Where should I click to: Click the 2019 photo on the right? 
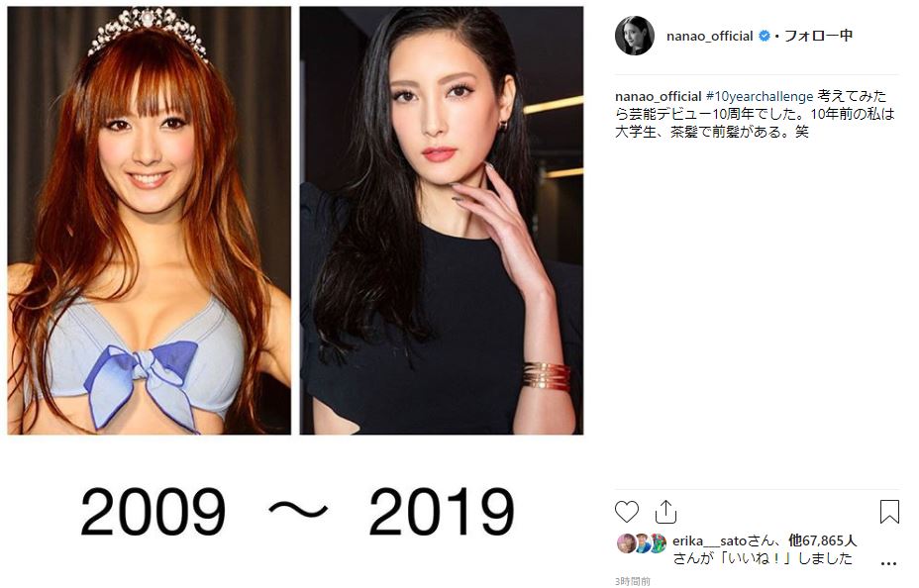click(x=442, y=220)
